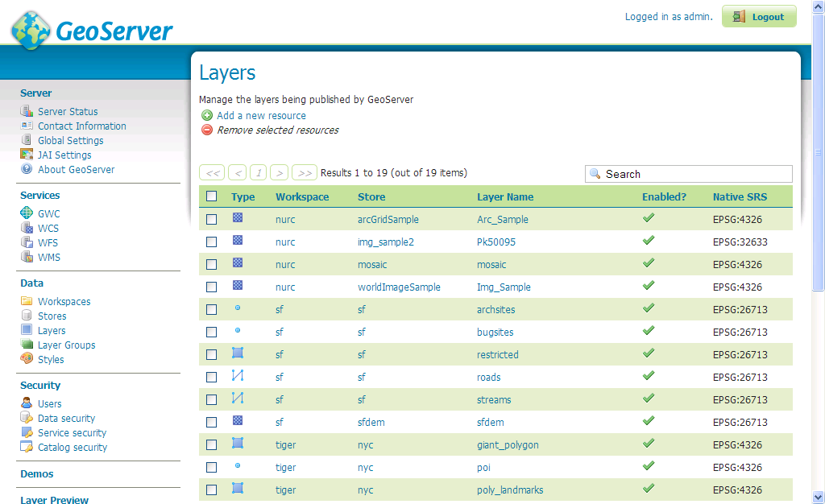The width and height of the screenshot is (825, 504).
Task: Tick the bugsites layer checkbox
Action: tap(212, 333)
